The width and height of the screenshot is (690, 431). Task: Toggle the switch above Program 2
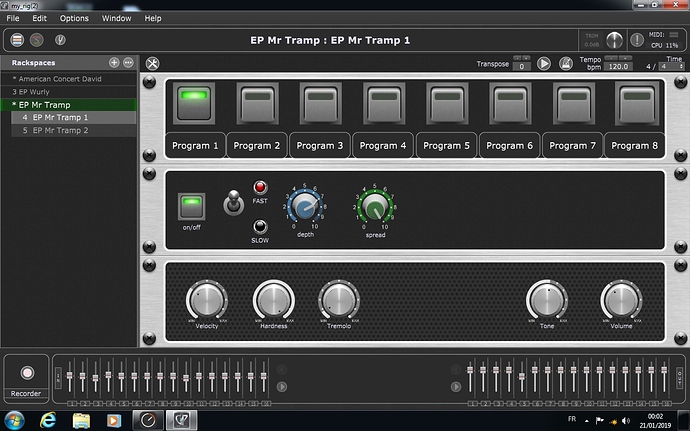pos(257,103)
